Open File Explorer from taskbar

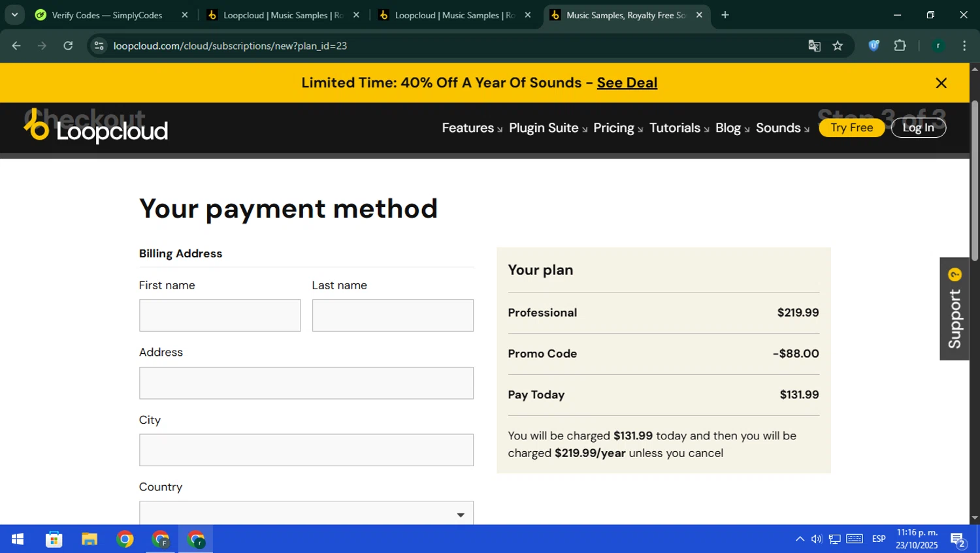point(90,539)
